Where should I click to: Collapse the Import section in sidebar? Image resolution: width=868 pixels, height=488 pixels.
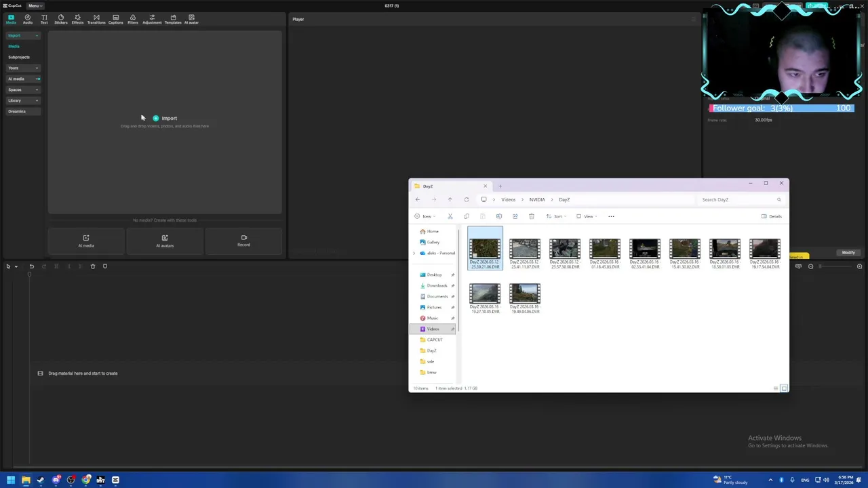click(22, 35)
